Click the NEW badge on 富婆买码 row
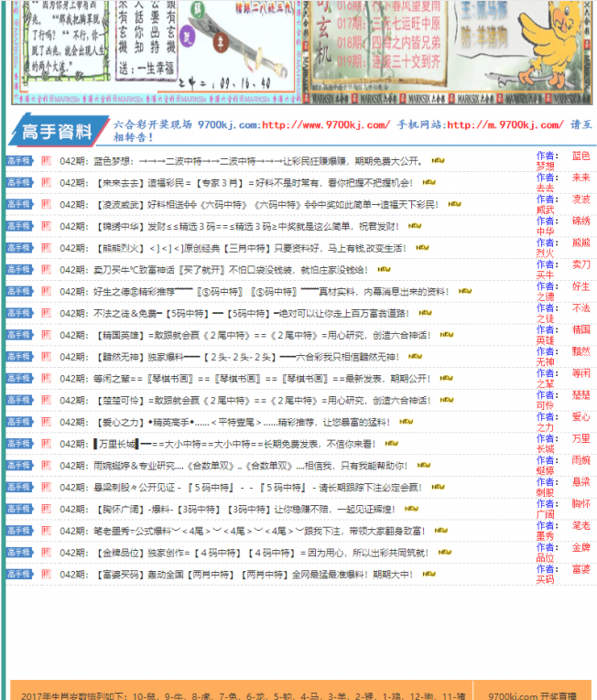 point(429,574)
